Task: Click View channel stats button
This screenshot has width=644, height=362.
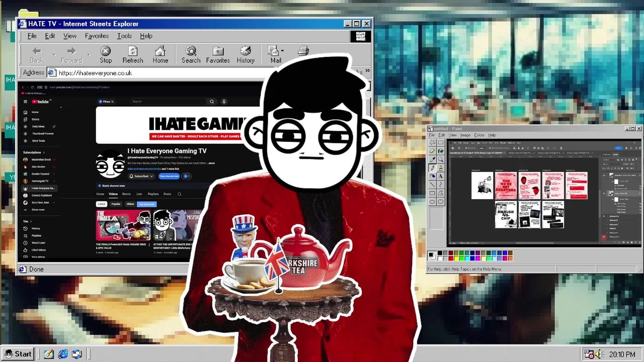Action: coord(169,176)
